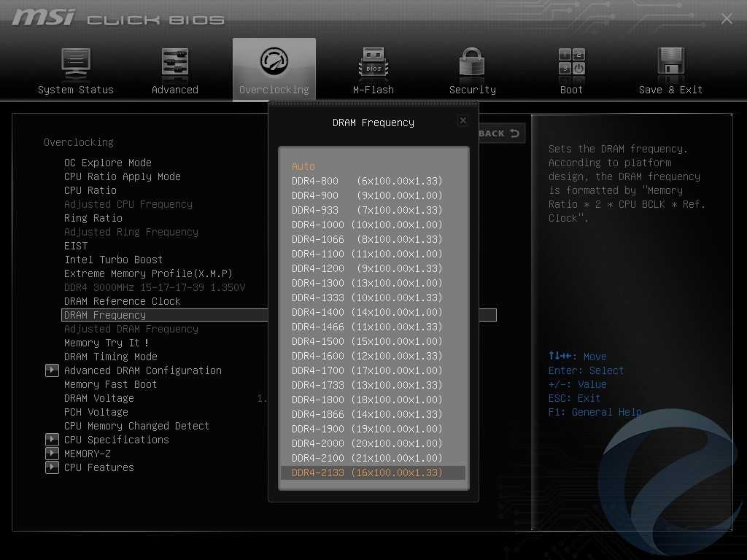Select DDR4-2133 (16x100.00x1.33) entry
This screenshot has width=747, height=560.
[367, 472]
